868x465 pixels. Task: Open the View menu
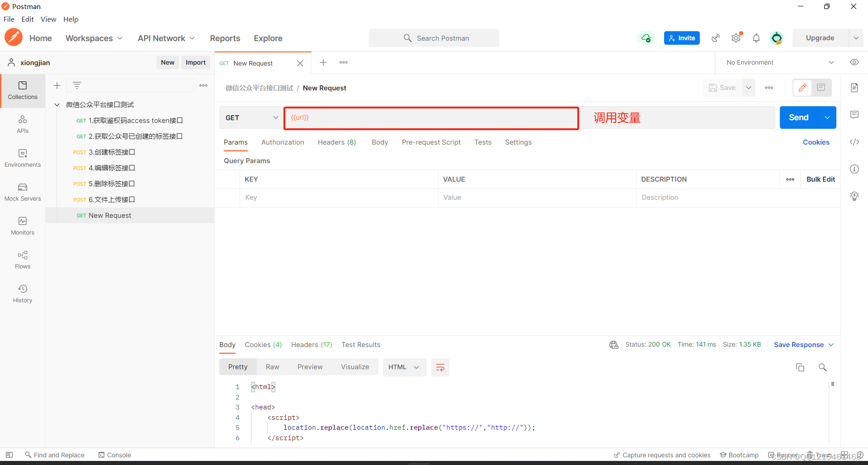coord(48,19)
